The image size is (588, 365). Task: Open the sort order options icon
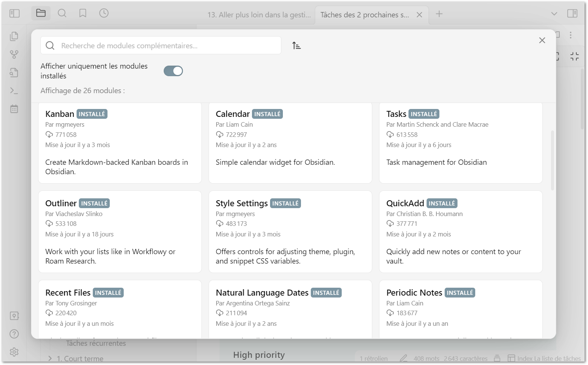(x=296, y=46)
